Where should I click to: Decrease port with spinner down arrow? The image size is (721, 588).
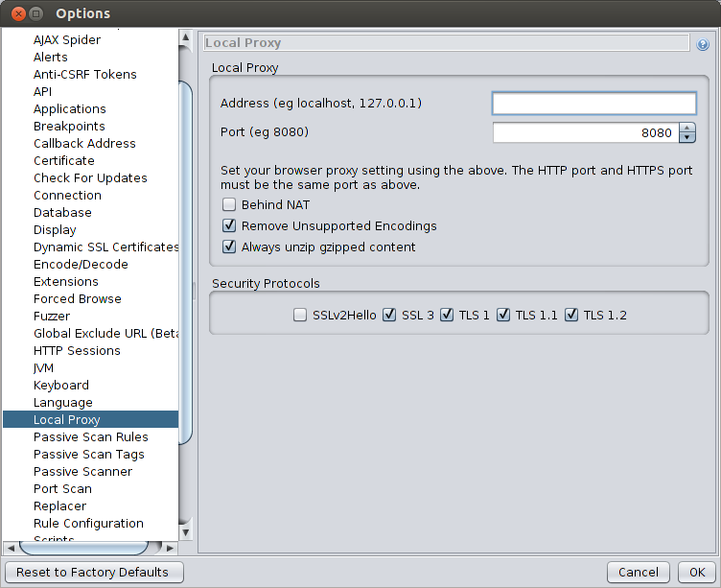point(687,137)
